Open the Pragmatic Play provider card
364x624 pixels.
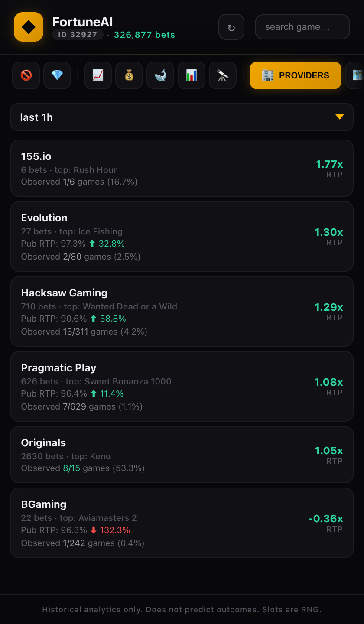point(182,386)
